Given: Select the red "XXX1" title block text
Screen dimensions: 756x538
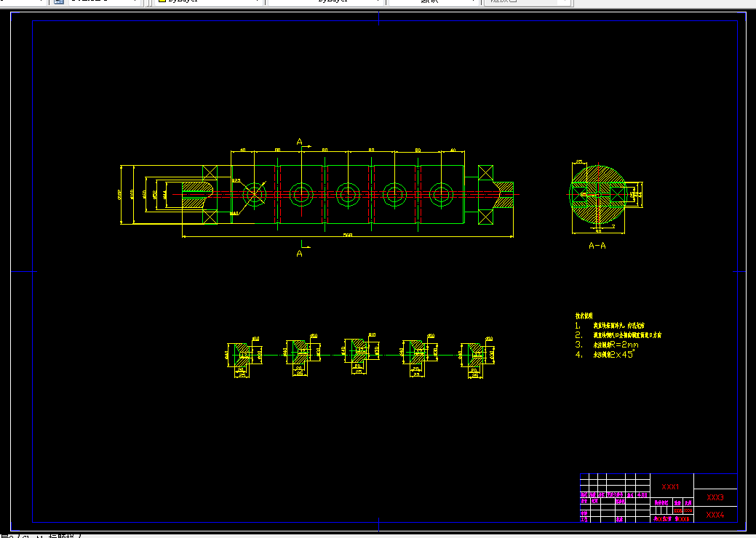Looking at the screenshot, I should (670, 487).
